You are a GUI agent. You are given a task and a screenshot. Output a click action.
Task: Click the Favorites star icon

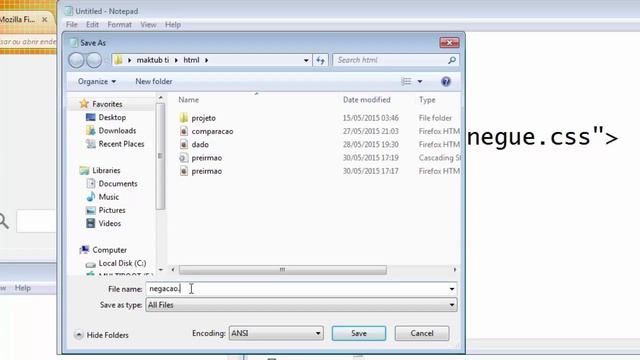coord(84,104)
